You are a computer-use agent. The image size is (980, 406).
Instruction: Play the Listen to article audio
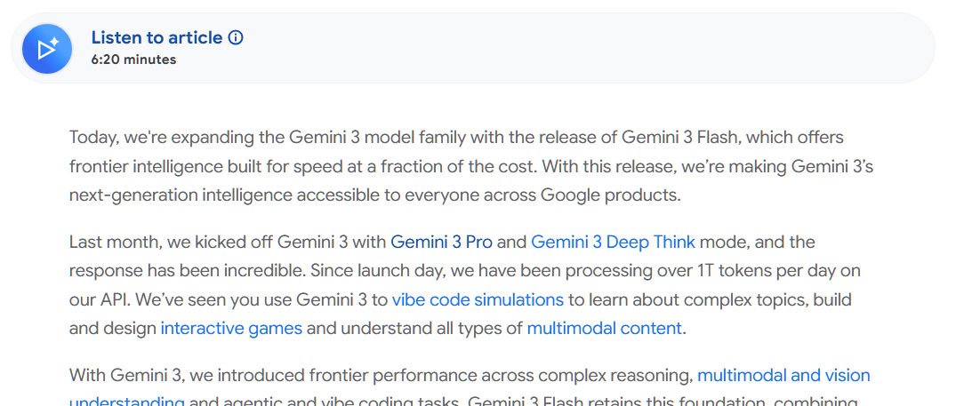(47, 48)
